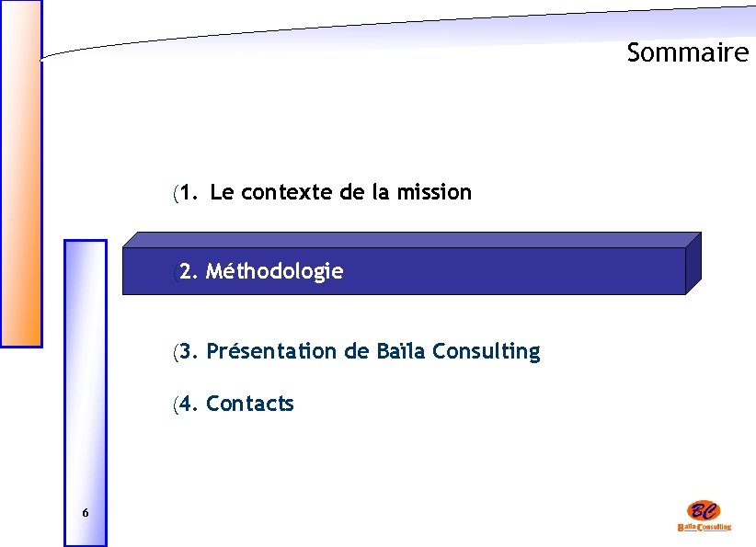Click the bullet before Contacts
The image size is (756, 547).
174,405
